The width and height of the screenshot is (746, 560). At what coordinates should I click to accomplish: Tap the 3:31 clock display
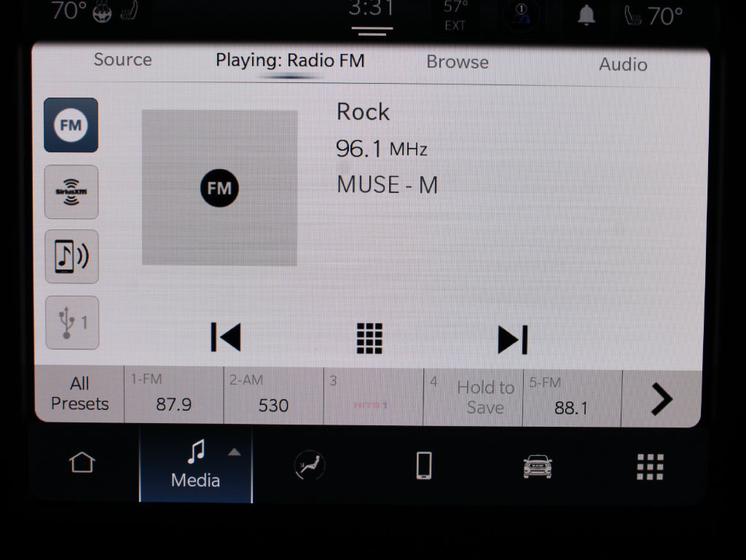372,9
